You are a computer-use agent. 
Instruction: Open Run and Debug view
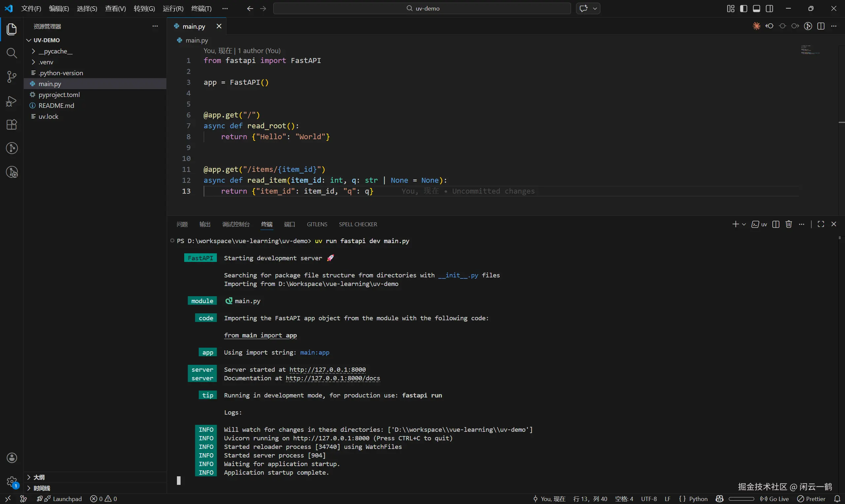12,101
